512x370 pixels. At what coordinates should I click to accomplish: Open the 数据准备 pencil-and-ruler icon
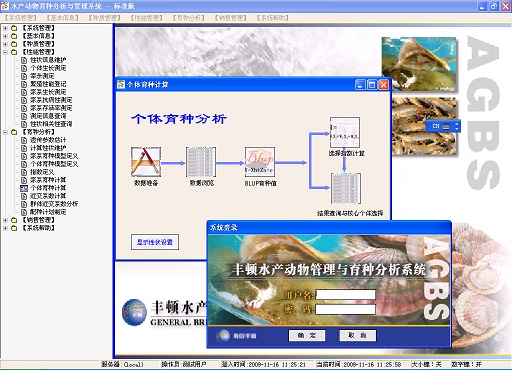coord(146,162)
